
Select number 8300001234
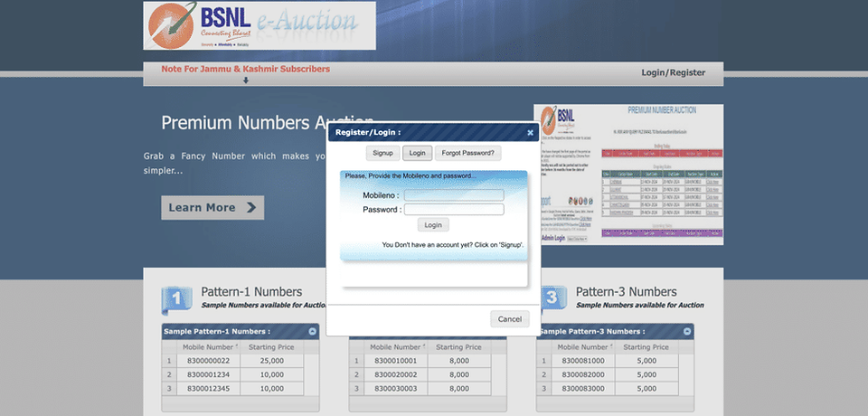pyautogui.click(x=208, y=374)
